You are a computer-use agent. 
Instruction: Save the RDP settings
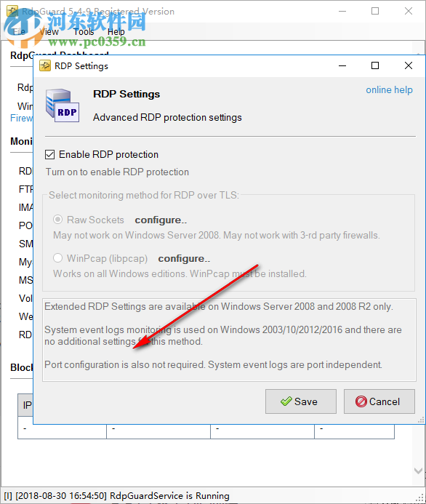pos(301,401)
